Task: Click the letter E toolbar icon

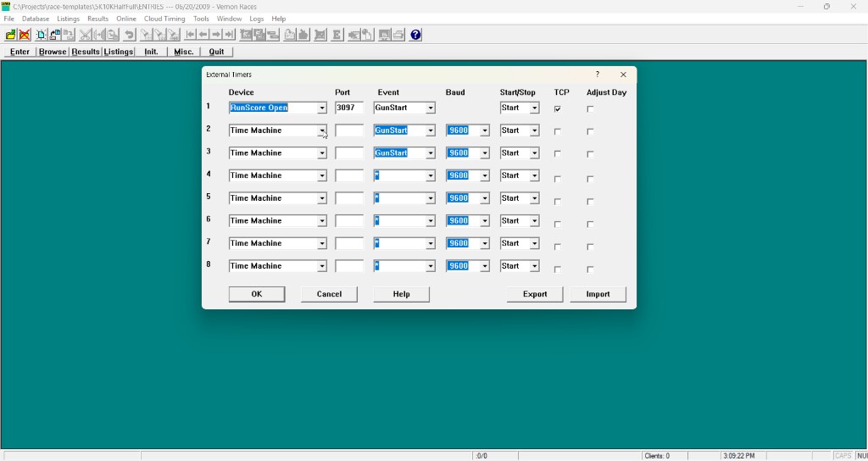Action: click(336, 35)
